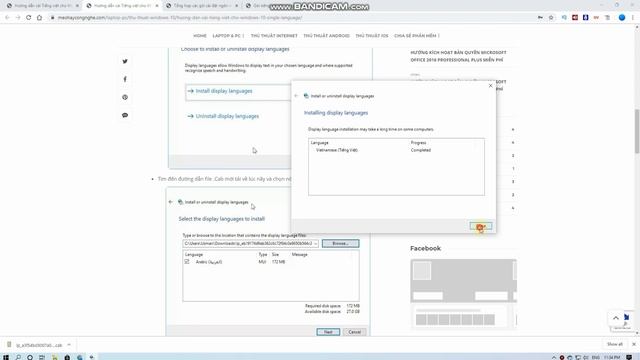Switch to the third tab Tổng hợp các gói
The width and height of the screenshot is (640, 360).
coord(202,6)
